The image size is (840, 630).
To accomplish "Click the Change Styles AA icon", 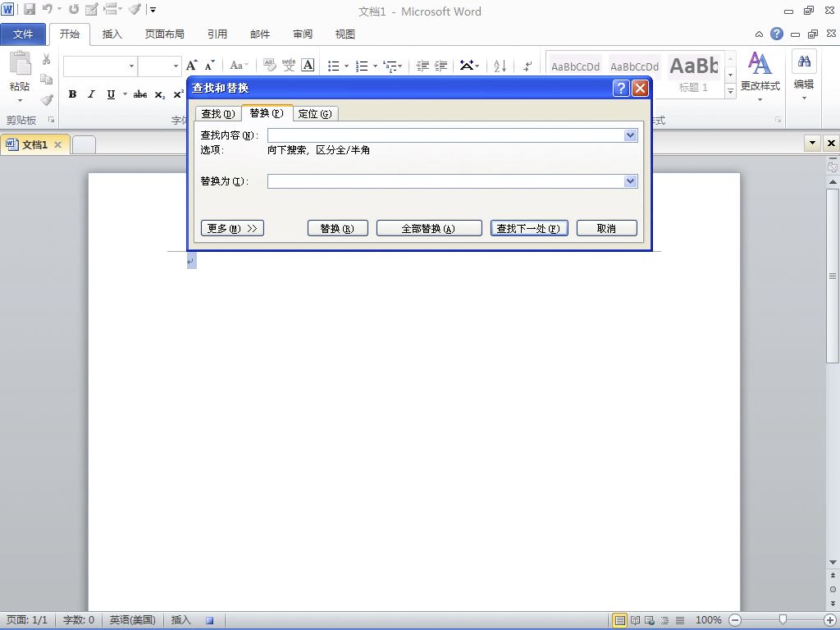I will tap(760, 63).
